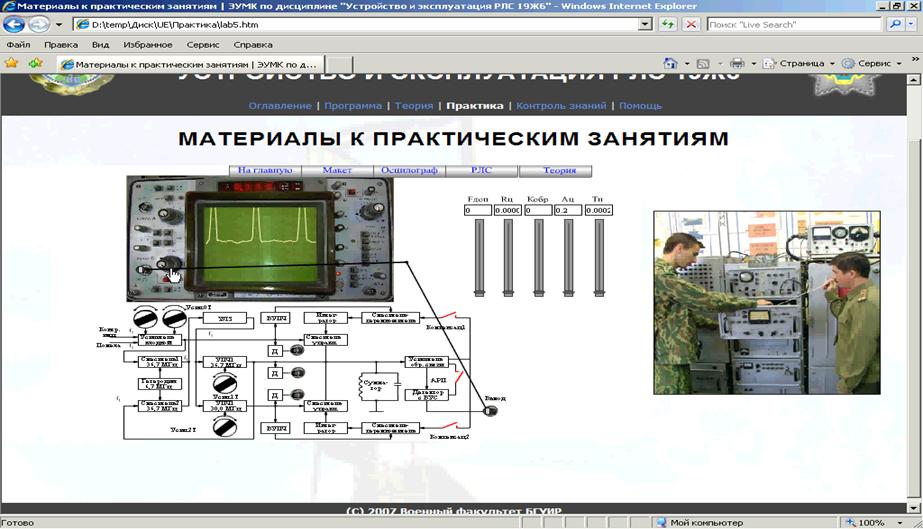923x529 pixels.
Task: Open the Справка menu
Action: tap(252, 45)
